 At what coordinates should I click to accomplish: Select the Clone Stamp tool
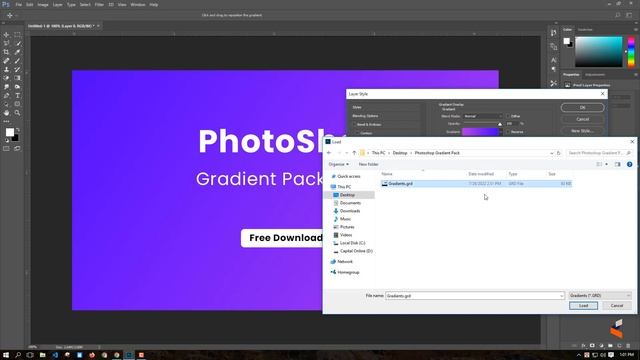click(6, 69)
